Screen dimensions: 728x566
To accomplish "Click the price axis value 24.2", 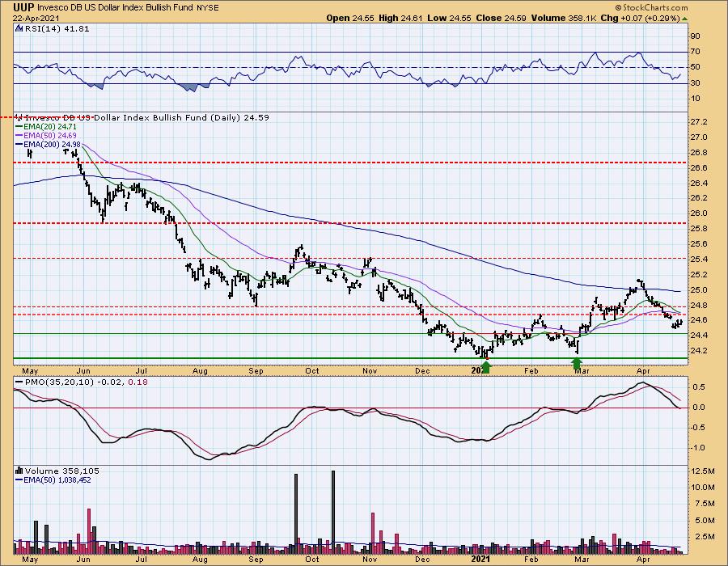I will (699, 351).
